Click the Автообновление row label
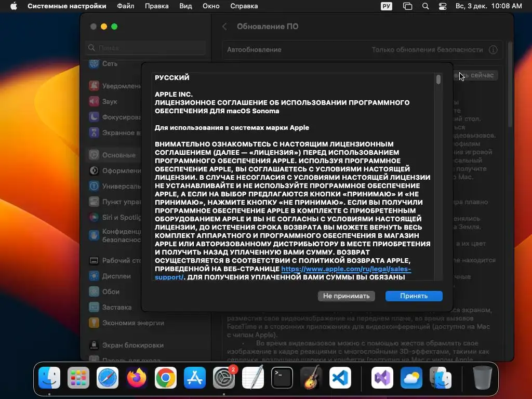Image resolution: width=532 pixels, height=399 pixels. 254,50
